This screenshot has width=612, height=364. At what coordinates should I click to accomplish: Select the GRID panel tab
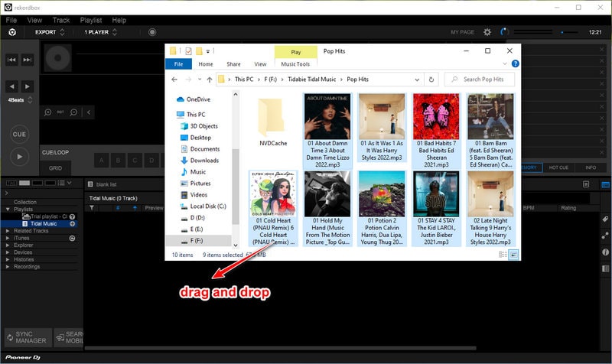pos(55,168)
